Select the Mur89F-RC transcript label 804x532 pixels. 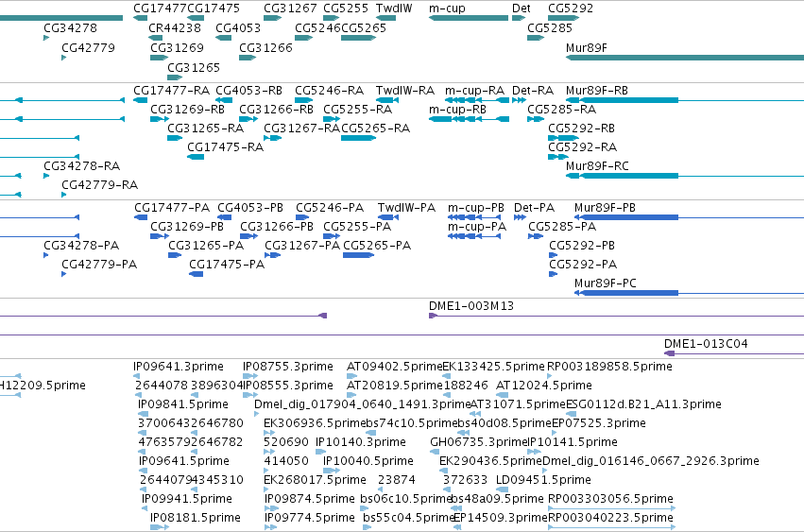point(597,165)
